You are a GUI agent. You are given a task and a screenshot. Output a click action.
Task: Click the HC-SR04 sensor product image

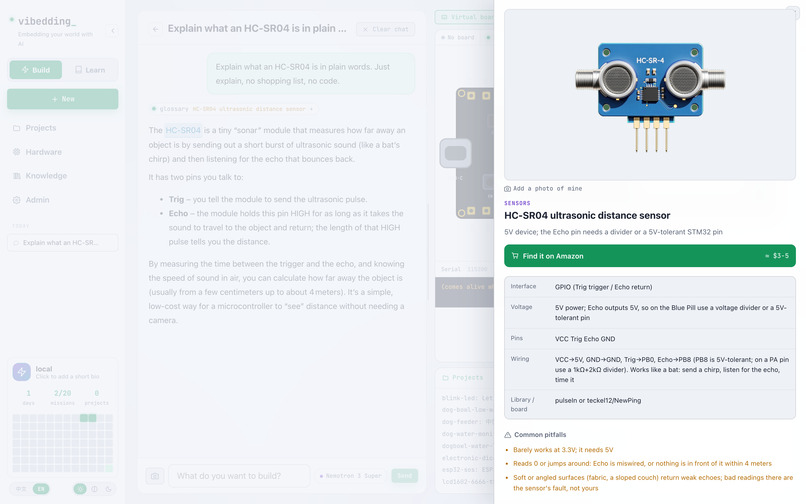[650, 95]
